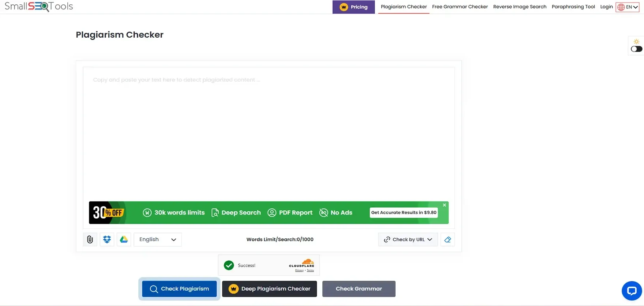Click the SmallSEOTools logo
Screen dimensions: 644x306
point(39,6)
